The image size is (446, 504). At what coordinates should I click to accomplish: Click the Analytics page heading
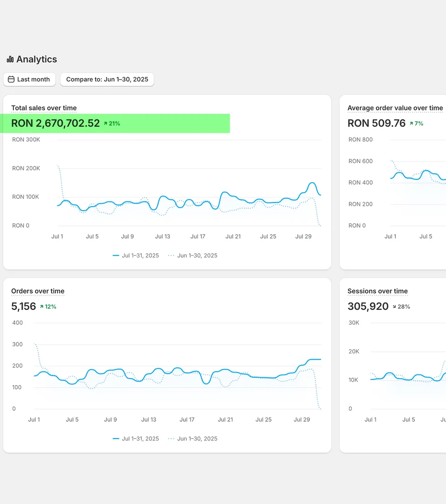pyautogui.click(x=37, y=59)
